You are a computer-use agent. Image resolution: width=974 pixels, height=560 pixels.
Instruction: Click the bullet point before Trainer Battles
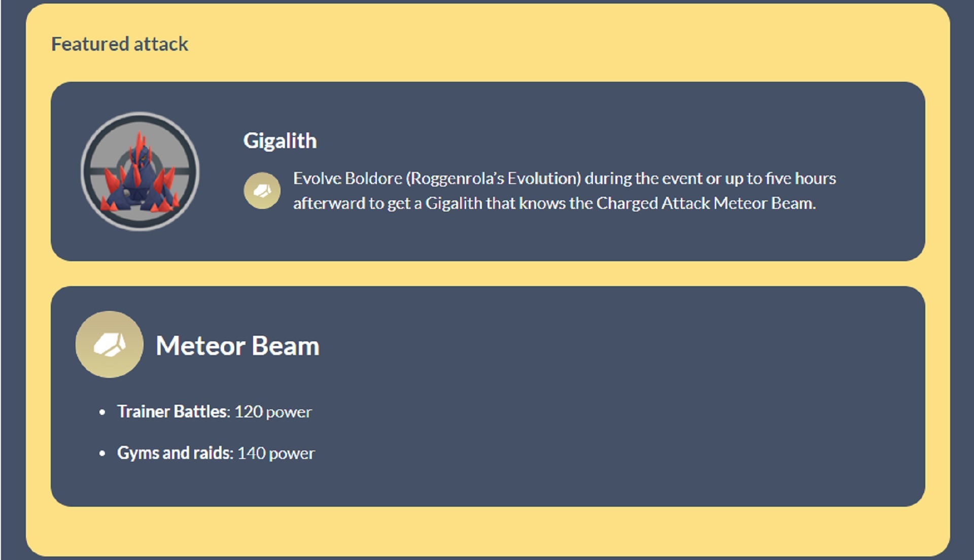pos(102,412)
